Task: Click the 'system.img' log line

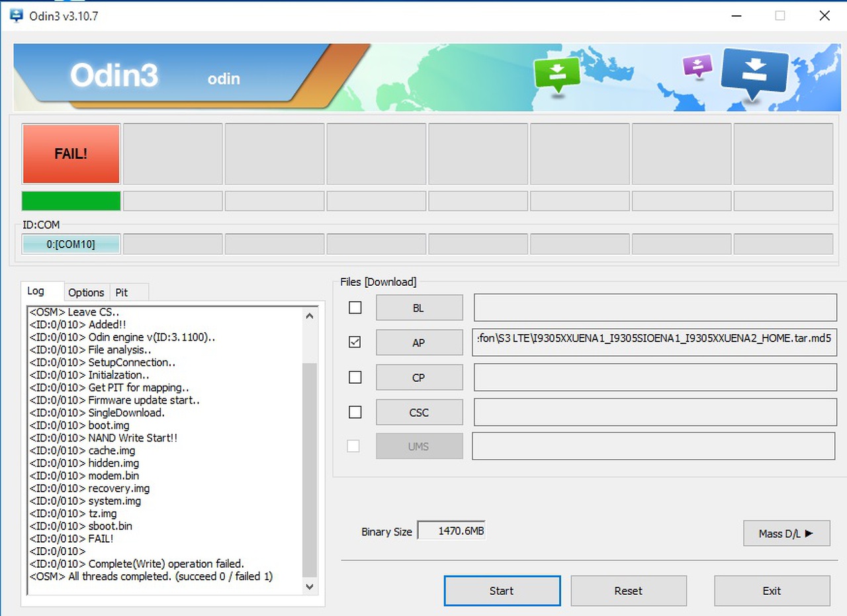Action: pyautogui.click(x=85, y=501)
